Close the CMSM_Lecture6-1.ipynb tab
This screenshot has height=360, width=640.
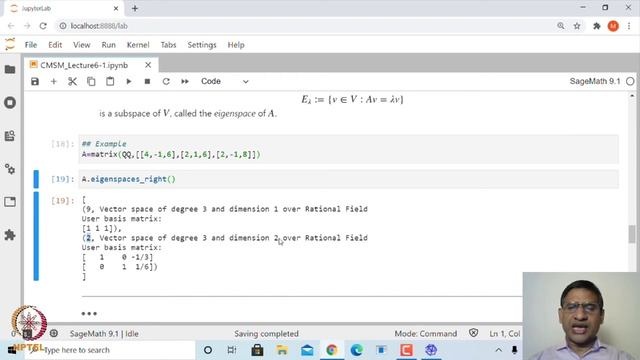[x=148, y=65]
